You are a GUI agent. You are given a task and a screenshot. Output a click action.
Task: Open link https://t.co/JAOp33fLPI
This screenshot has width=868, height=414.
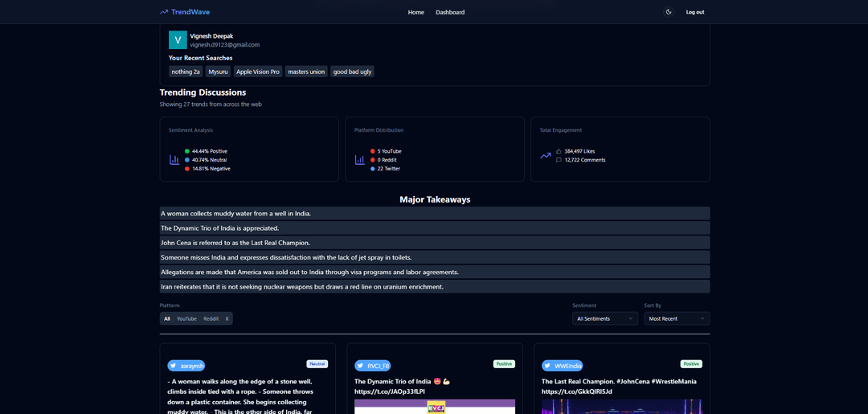click(389, 391)
